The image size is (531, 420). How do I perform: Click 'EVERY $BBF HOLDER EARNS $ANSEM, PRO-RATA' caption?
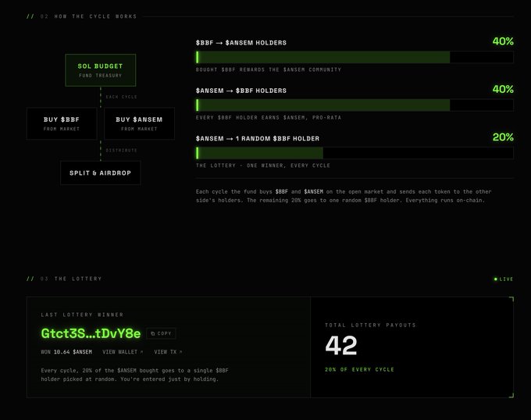[x=269, y=117]
